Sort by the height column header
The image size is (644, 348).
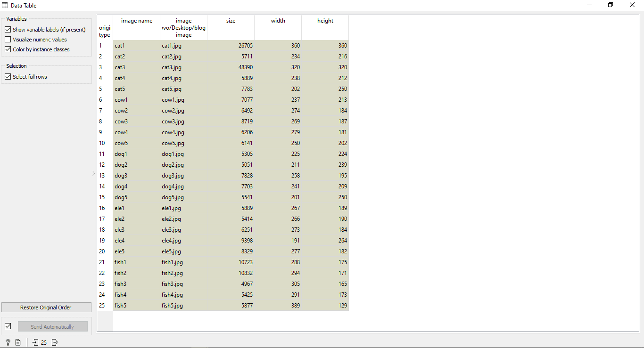tap(325, 21)
